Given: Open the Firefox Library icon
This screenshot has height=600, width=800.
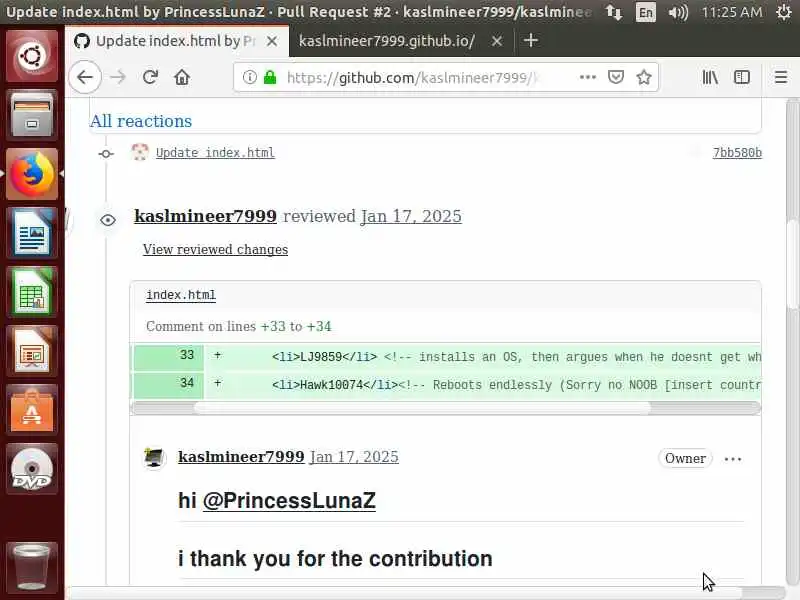Looking at the screenshot, I should tap(710, 77).
